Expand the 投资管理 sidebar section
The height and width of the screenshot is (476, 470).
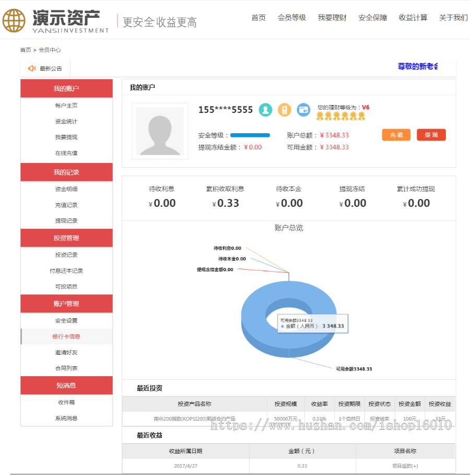66,238
